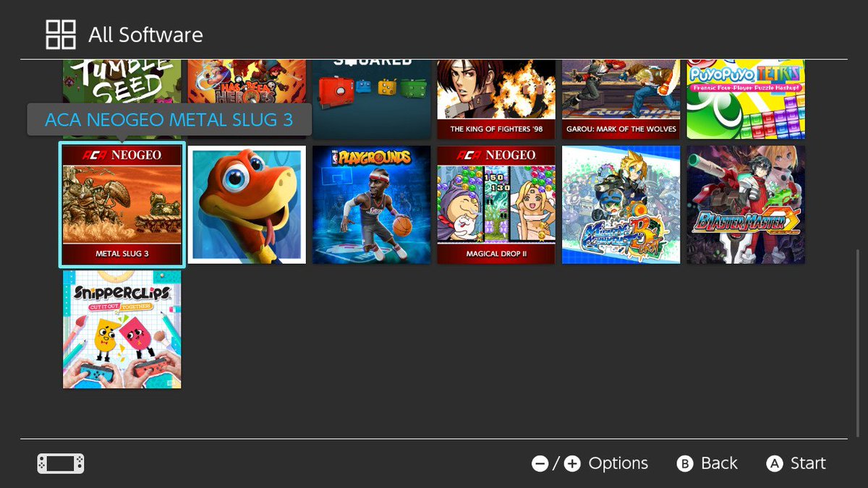The width and height of the screenshot is (868, 488).
Task: Select Garou: Mark of the Wolves tile
Action: pos(621,100)
